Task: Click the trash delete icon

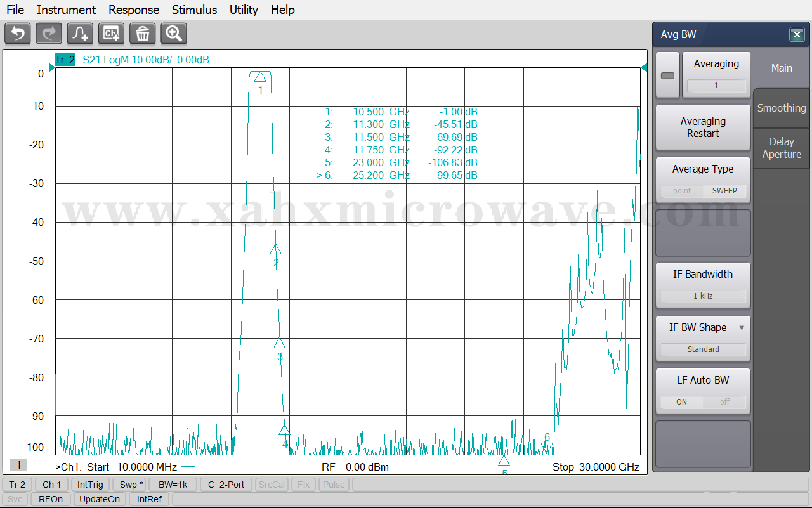Action: (x=143, y=34)
